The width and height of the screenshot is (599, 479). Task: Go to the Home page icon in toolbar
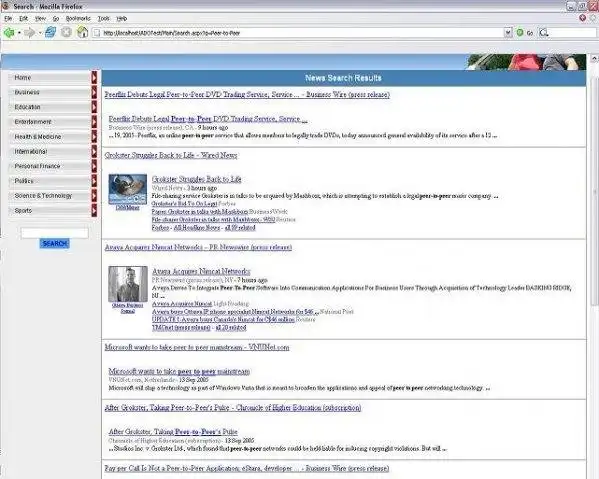click(82, 32)
